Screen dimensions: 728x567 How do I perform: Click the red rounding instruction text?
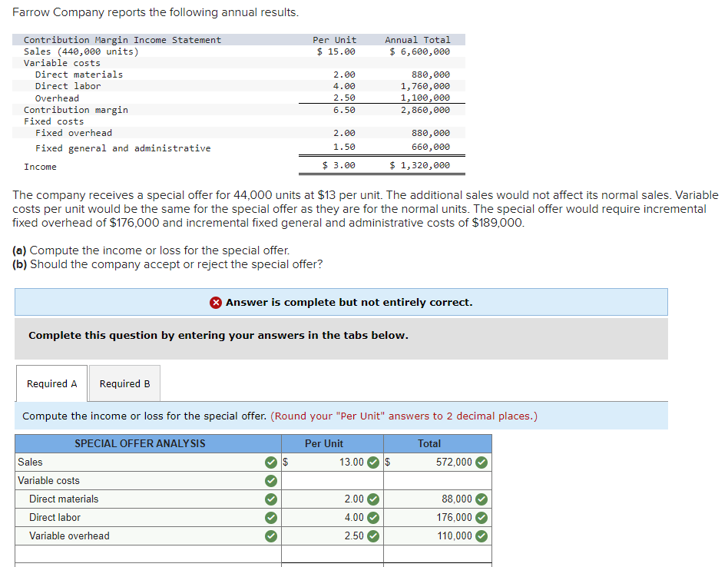point(404,416)
